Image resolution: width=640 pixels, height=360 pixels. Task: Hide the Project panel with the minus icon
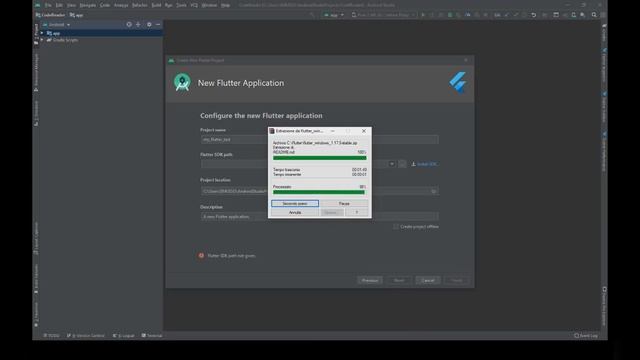point(158,25)
